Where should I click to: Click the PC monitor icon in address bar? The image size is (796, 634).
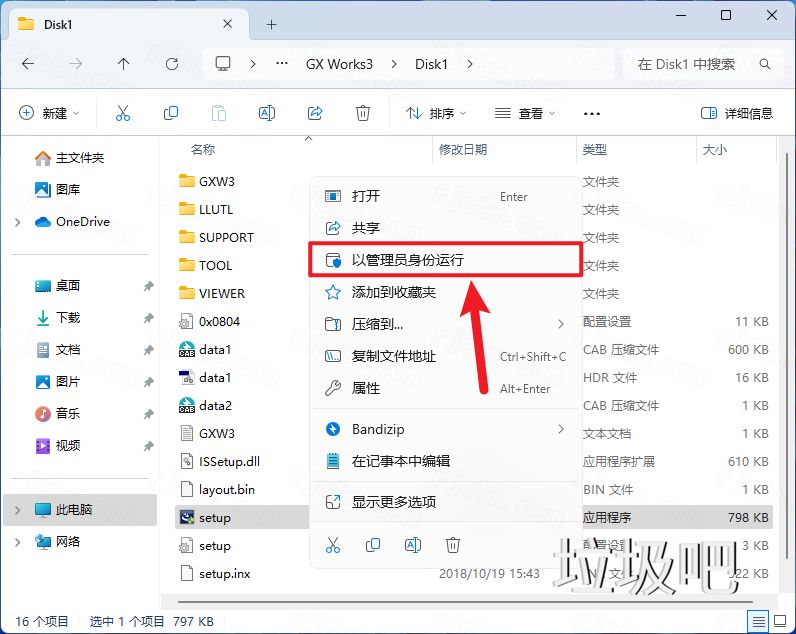pos(223,64)
